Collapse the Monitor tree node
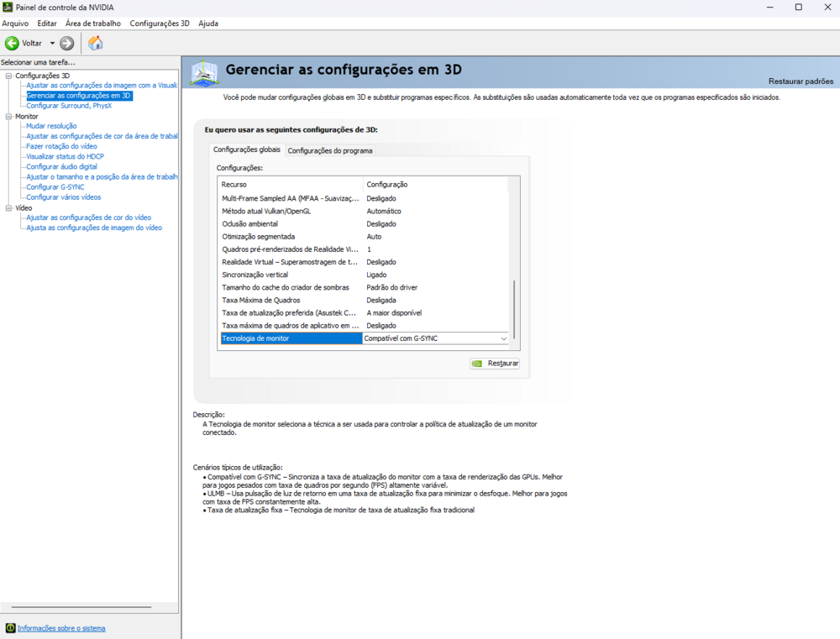The width and height of the screenshot is (840, 639). [x=8, y=116]
